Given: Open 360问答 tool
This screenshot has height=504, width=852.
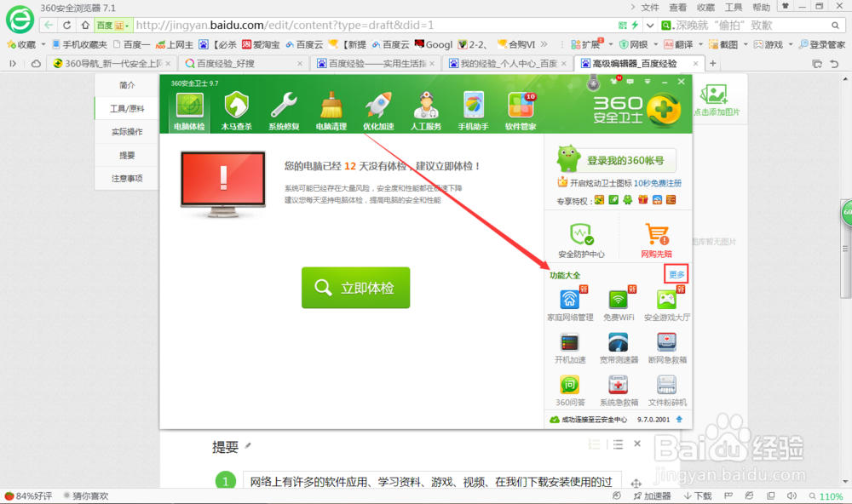Looking at the screenshot, I should [x=570, y=391].
